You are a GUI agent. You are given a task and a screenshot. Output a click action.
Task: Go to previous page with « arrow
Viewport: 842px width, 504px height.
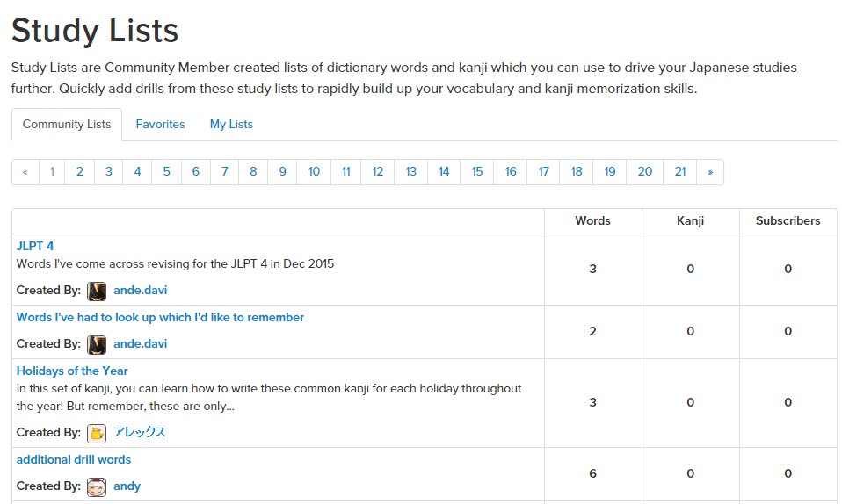tap(25, 172)
